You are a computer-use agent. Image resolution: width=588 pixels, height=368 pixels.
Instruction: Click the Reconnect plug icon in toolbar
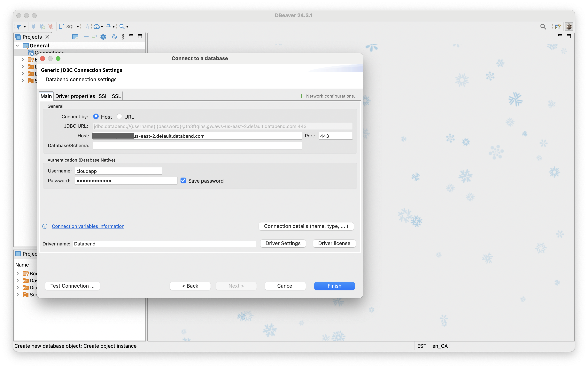[x=42, y=27]
